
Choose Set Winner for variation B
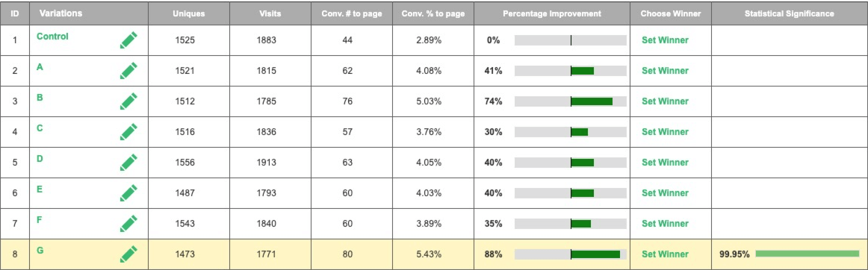point(665,101)
